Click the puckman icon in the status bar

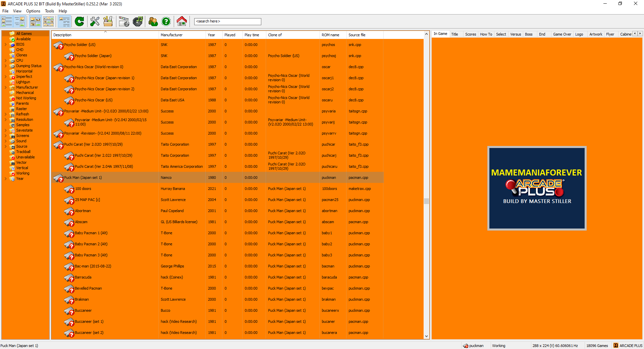click(466, 346)
